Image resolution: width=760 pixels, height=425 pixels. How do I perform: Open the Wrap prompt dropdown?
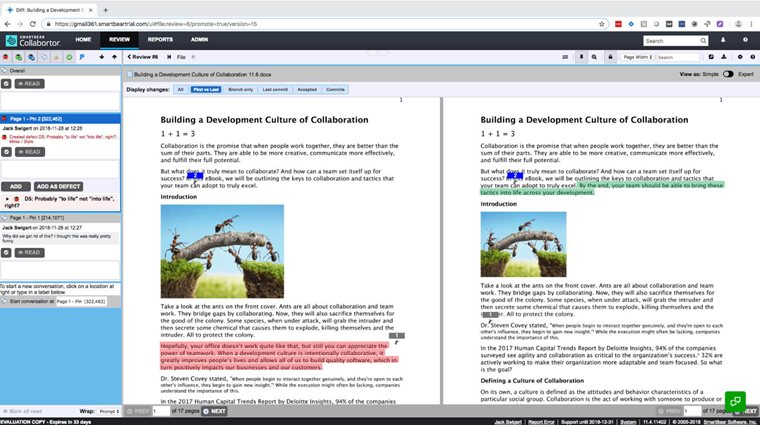[x=109, y=411]
